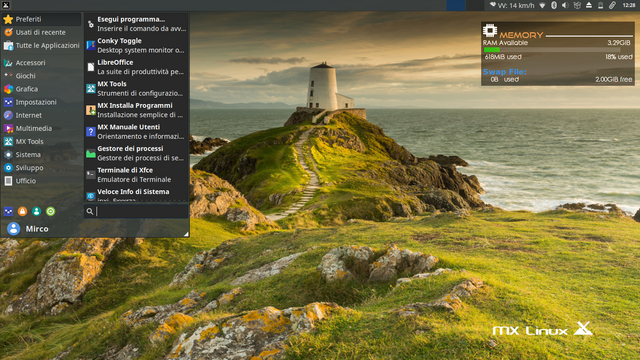
Task: Launch Esegui programma entry
Action: click(x=136, y=24)
